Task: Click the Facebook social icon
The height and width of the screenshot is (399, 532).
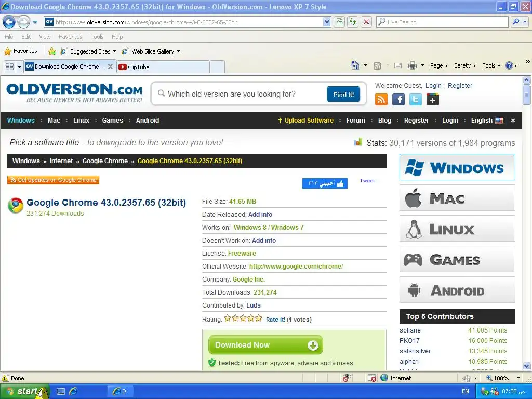Action: tap(398, 99)
